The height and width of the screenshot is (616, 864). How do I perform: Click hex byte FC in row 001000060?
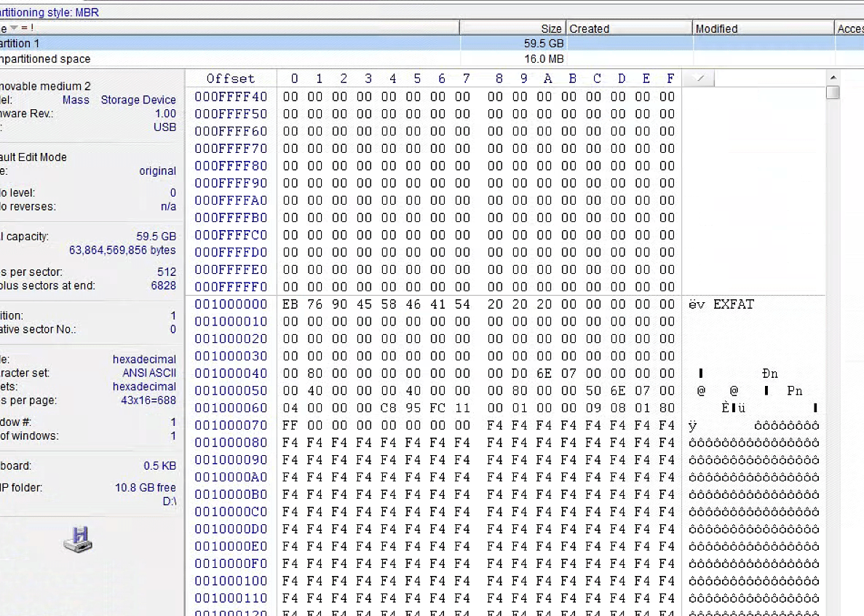[437, 408]
